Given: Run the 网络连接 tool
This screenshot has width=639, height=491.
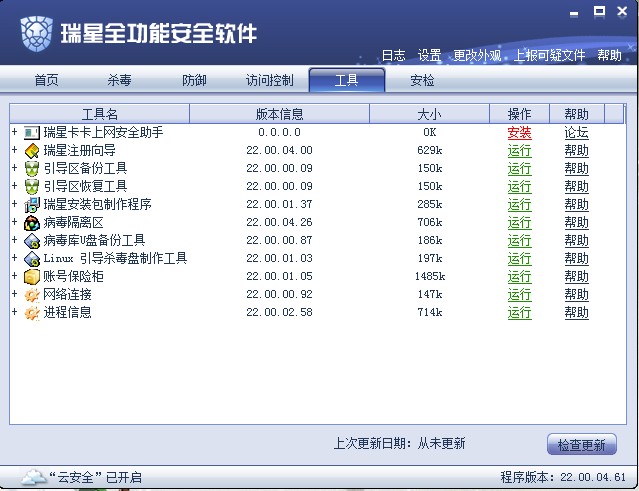Looking at the screenshot, I should [x=520, y=295].
